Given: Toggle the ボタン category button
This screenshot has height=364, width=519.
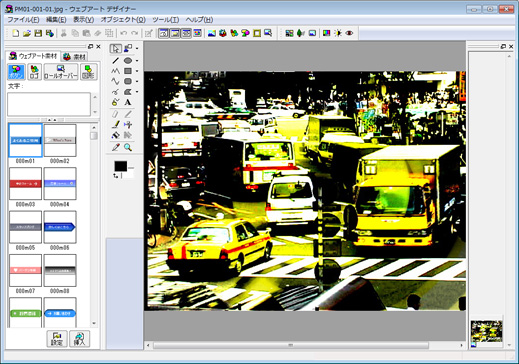Looking at the screenshot, I should [x=16, y=72].
